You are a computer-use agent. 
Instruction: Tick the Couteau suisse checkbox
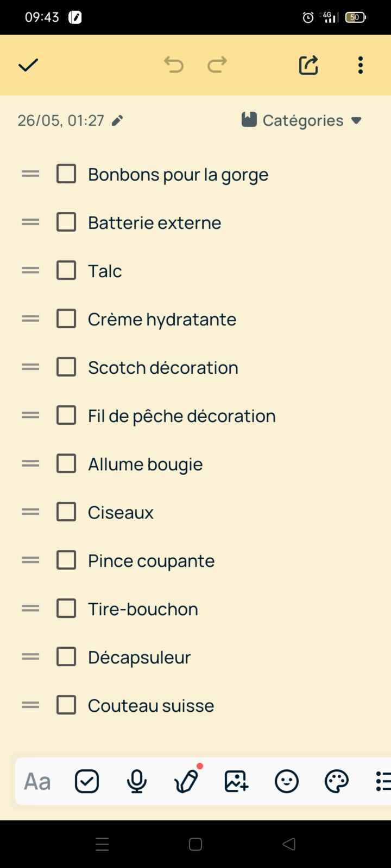(66, 705)
